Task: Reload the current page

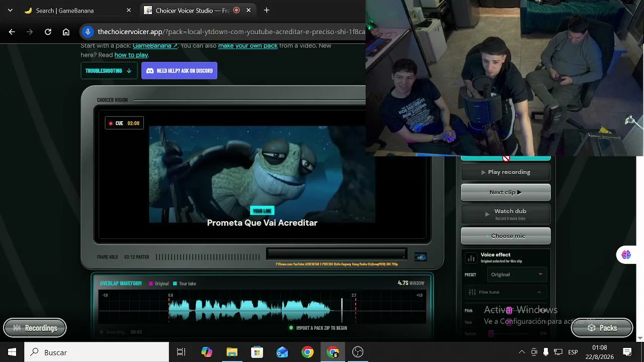Action: point(48,32)
